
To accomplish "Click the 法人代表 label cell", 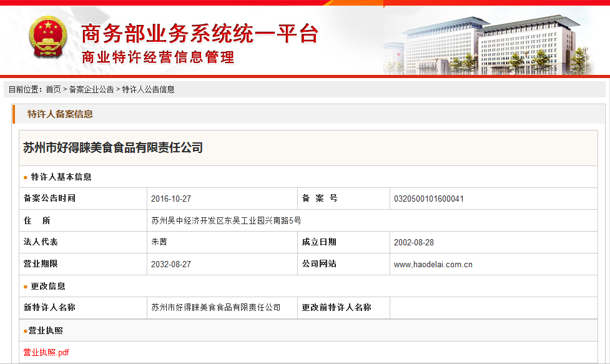I will [83, 242].
